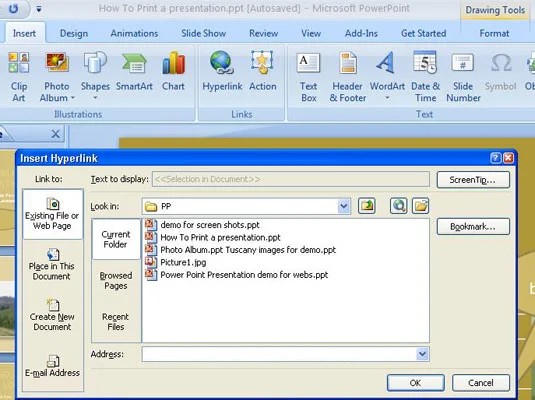Insert Date & Time
This screenshot has width=535, height=400.
click(425, 77)
